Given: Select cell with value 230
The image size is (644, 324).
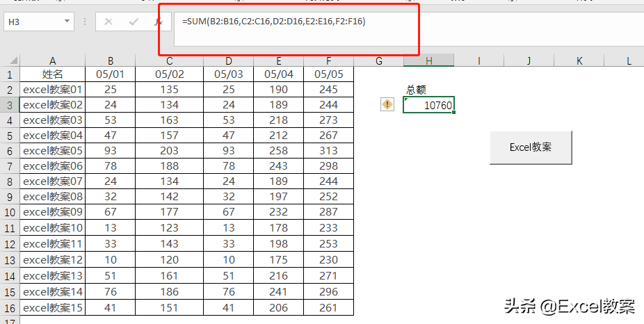Looking at the screenshot, I should click(x=328, y=260).
